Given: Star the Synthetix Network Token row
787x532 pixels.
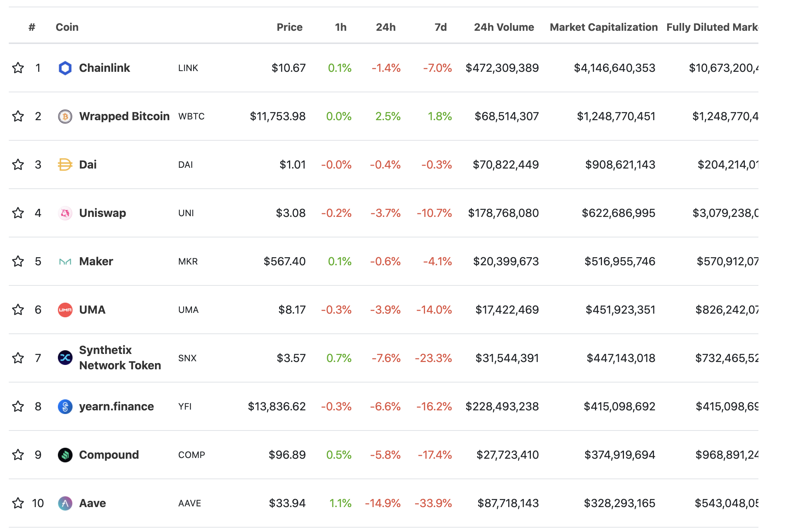Looking at the screenshot, I should 18,358.
